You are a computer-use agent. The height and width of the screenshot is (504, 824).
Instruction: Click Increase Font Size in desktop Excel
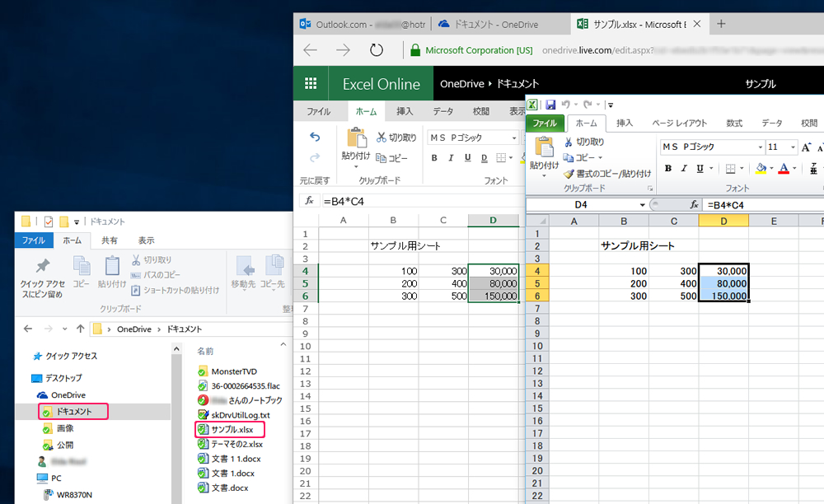[x=806, y=147]
